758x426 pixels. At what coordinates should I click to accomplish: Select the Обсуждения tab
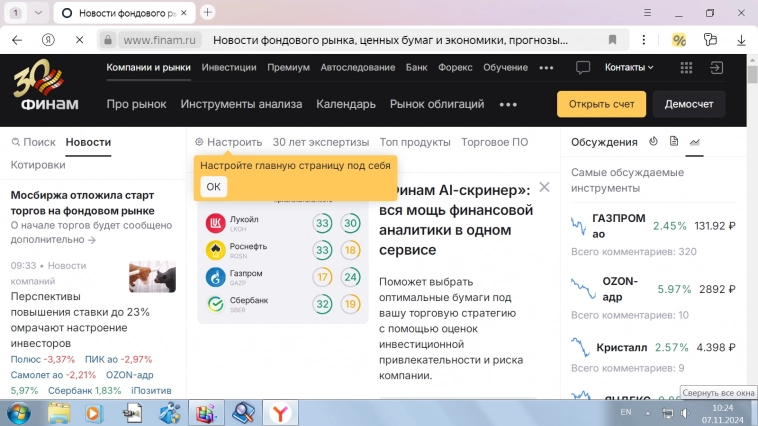[x=604, y=142]
